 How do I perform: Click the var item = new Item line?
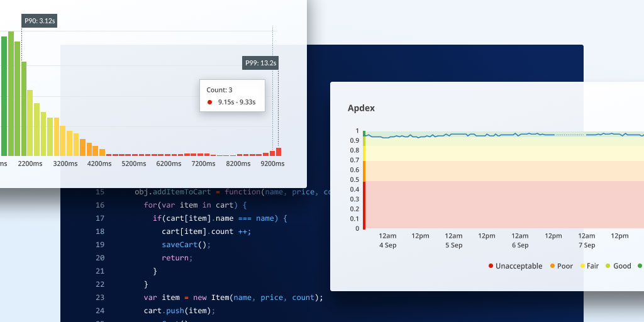[233, 297]
